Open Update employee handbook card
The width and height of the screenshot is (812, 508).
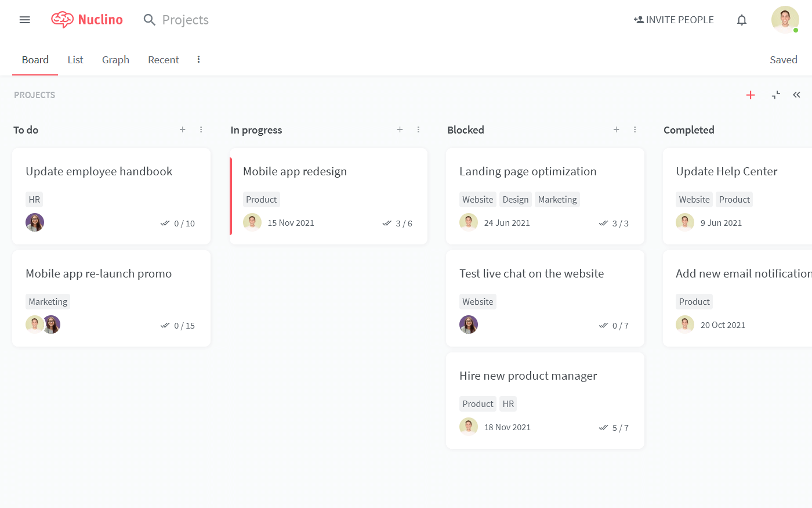[111, 196]
